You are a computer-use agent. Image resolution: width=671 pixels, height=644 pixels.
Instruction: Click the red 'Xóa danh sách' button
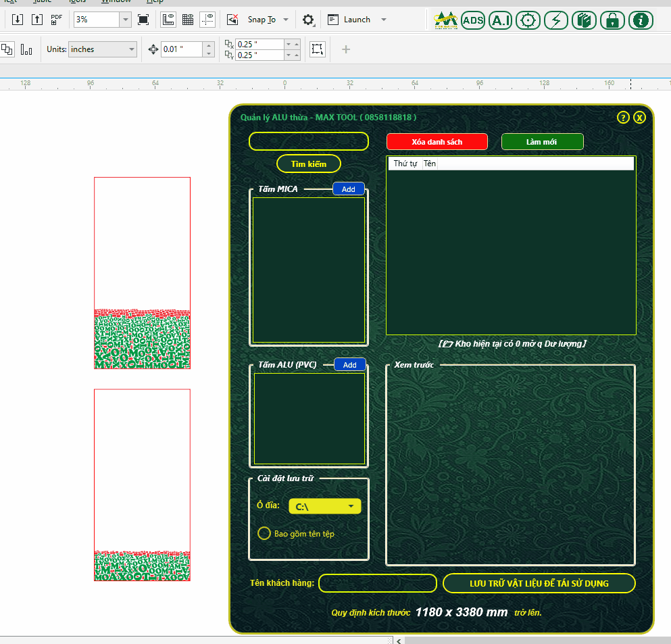(x=437, y=142)
